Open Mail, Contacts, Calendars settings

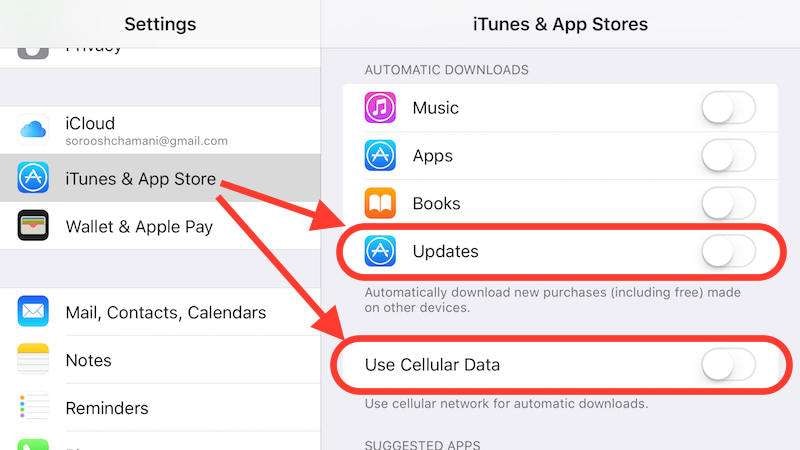coord(160,312)
